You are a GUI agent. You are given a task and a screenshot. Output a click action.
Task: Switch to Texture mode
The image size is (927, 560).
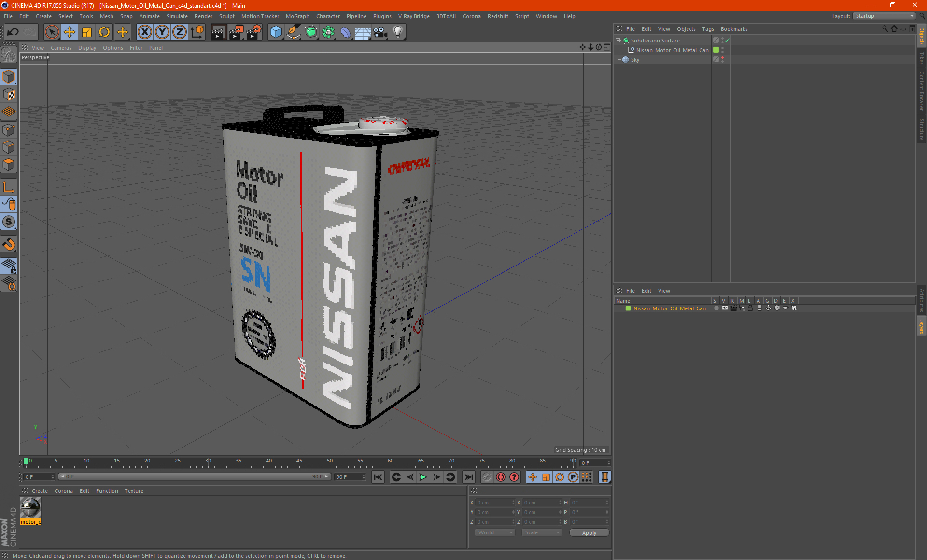coord(9,95)
